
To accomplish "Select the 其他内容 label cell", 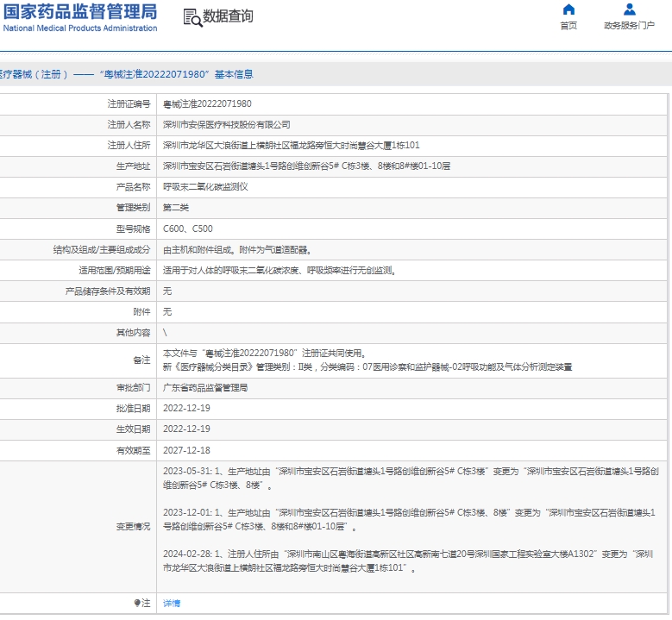I will click(x=78, y=333).
